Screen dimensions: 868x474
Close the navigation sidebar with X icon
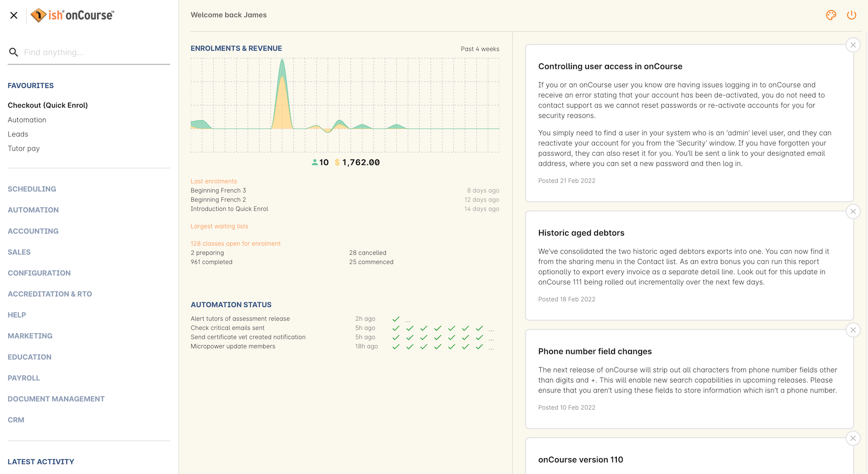(x=14, y=15)
